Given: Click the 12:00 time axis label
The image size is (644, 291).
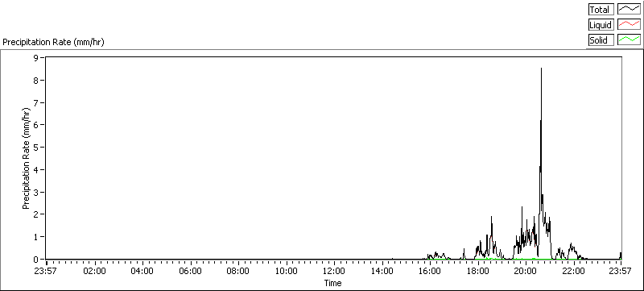Looking at the screenshot, I should 334,272.
